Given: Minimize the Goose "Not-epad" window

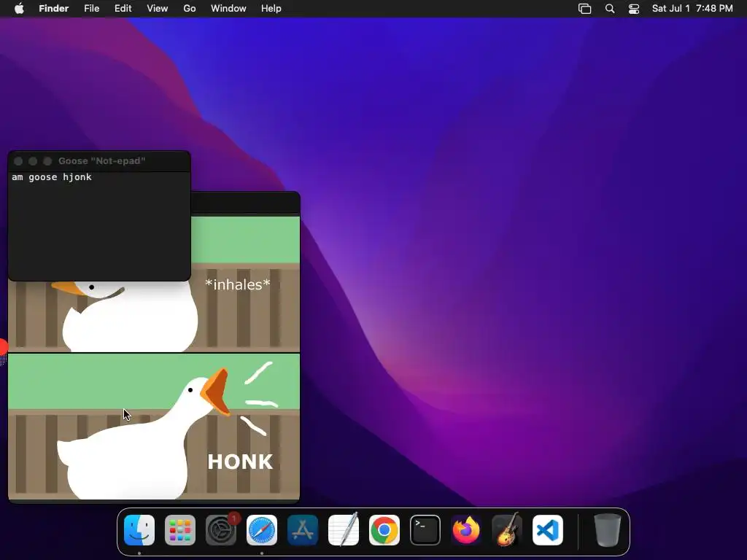Looking at the screenshot, I should pyautogui.click(x=33, y=161).
